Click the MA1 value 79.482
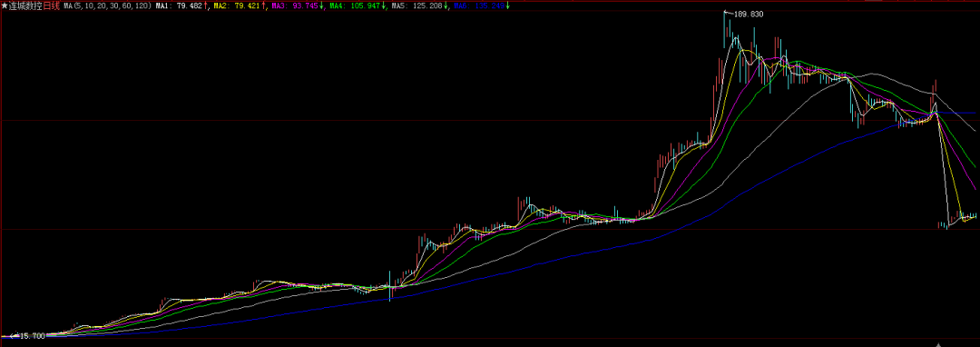The image size is (980, 347). pyautogui.click(x=190, y=5)
